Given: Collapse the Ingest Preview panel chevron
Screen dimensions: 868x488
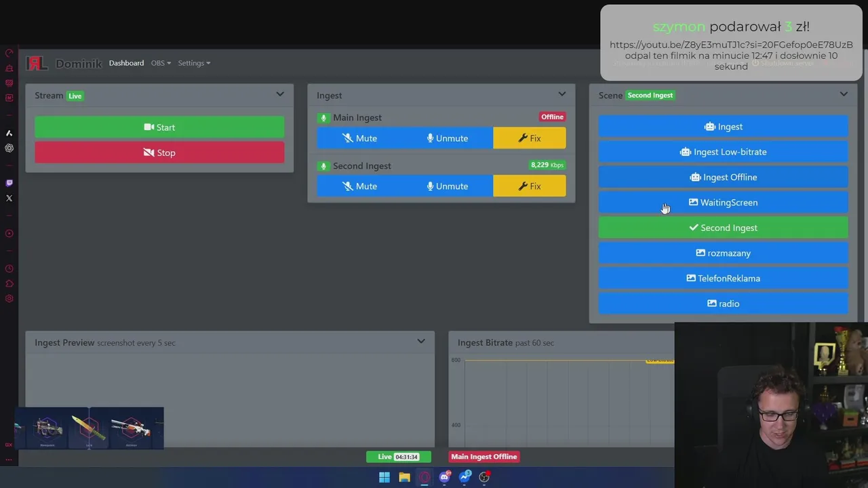Looking at the screenshot, I should click(x=421, y=341).
